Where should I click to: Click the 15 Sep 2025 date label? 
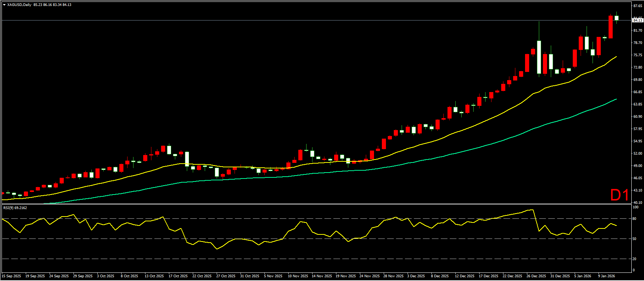(x=11, y=276)
